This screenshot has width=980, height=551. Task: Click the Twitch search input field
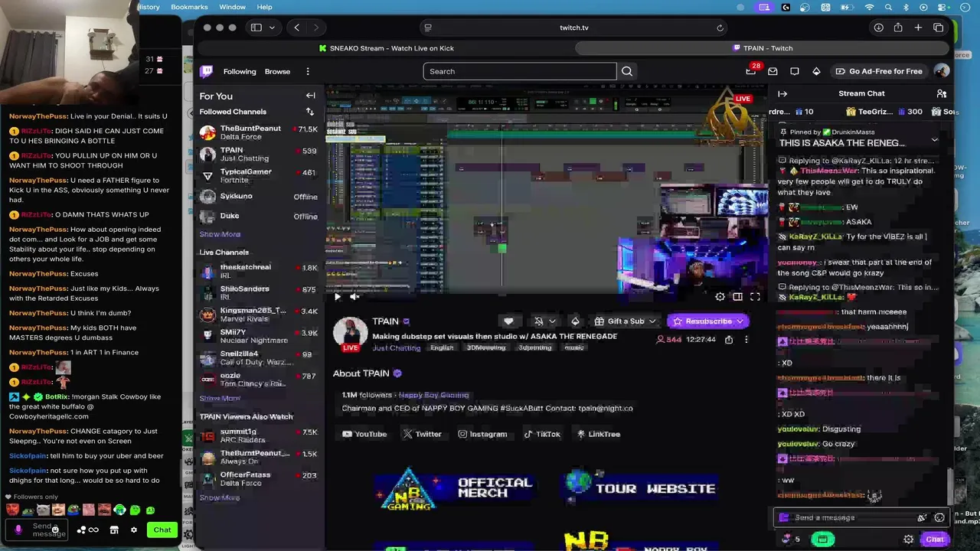(520, 71)
